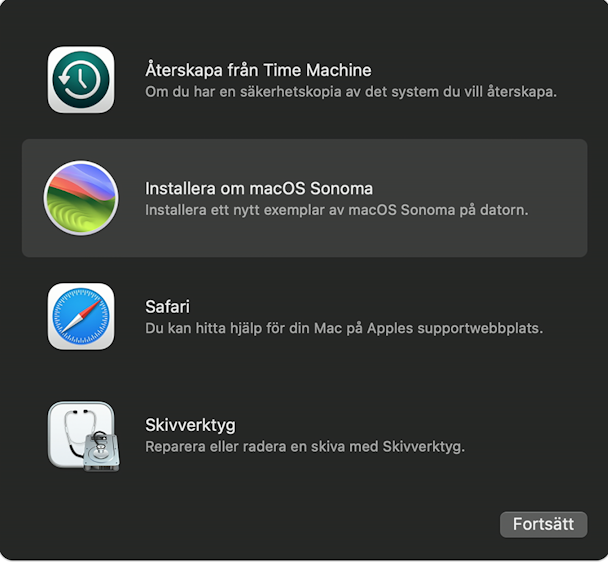The image size is (608, 562).
Task: Click the highlighted row background of the Sonoma option
Action: (x=304, y=198)
